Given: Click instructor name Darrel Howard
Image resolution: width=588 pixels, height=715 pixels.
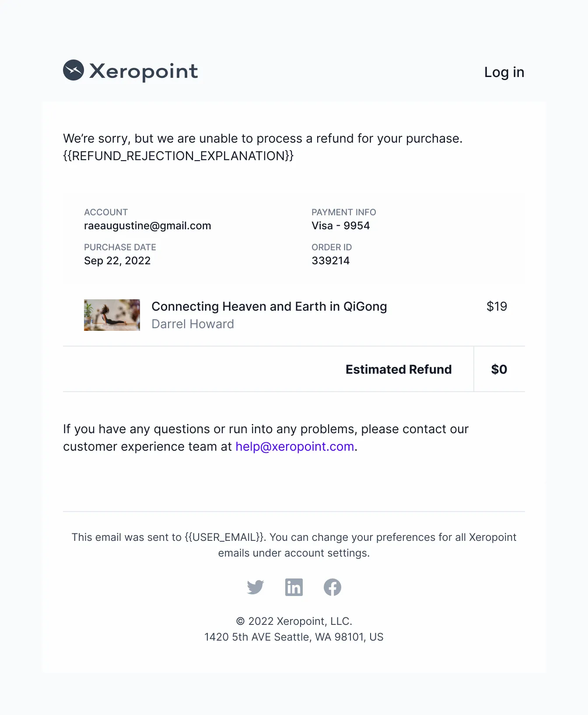Looking at the screenshot, I should pos(192,324).
